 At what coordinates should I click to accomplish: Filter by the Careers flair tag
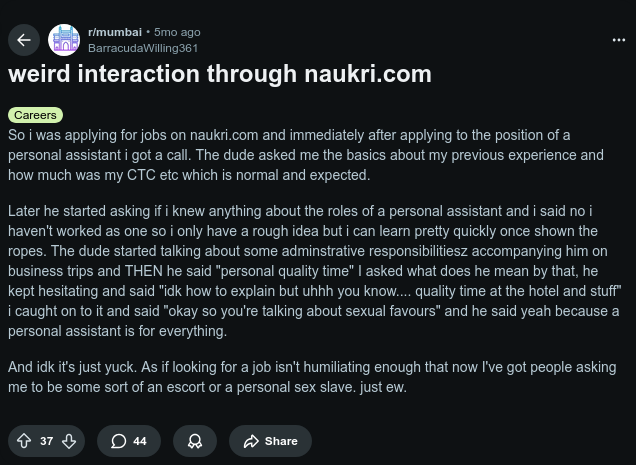coord(34,115)
